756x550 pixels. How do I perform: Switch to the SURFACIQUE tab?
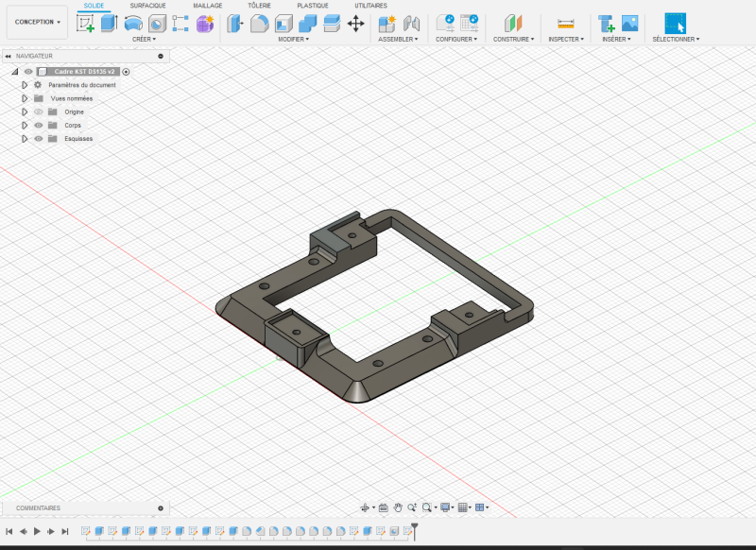147,6
